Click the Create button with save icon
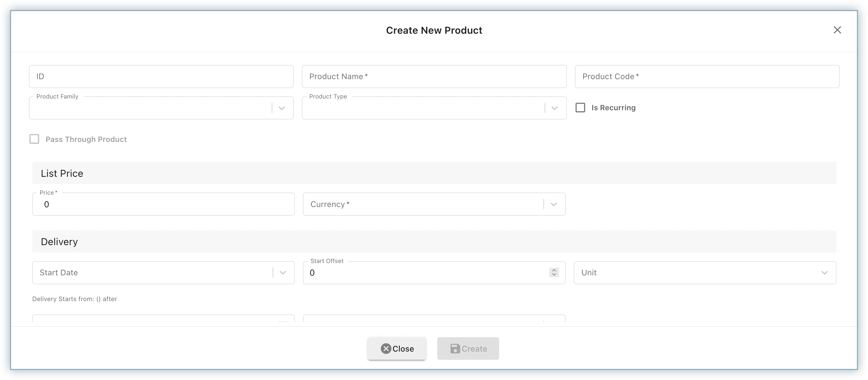Image resolution: width=868 pixels, height=380 pixels. [468, 348]
